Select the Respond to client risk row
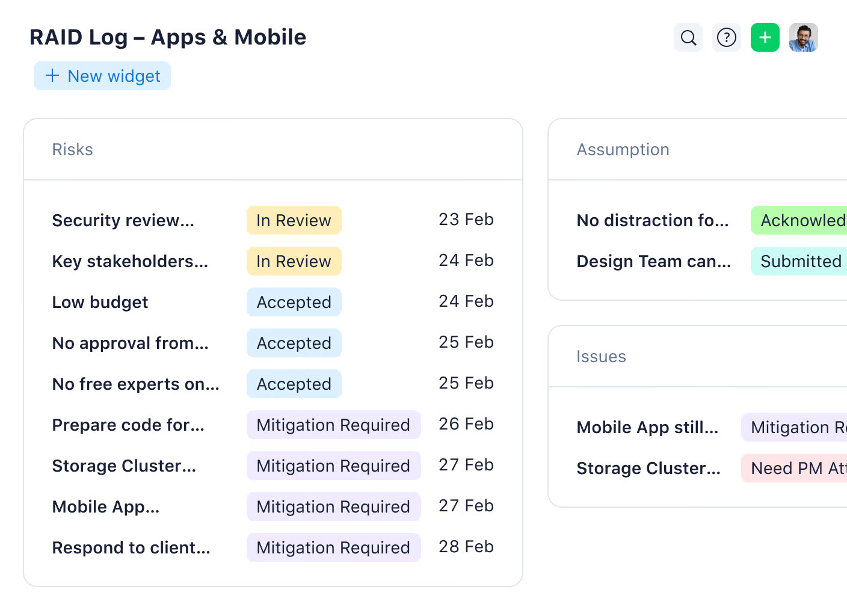The image size is (847, 616). coord(131,547)
